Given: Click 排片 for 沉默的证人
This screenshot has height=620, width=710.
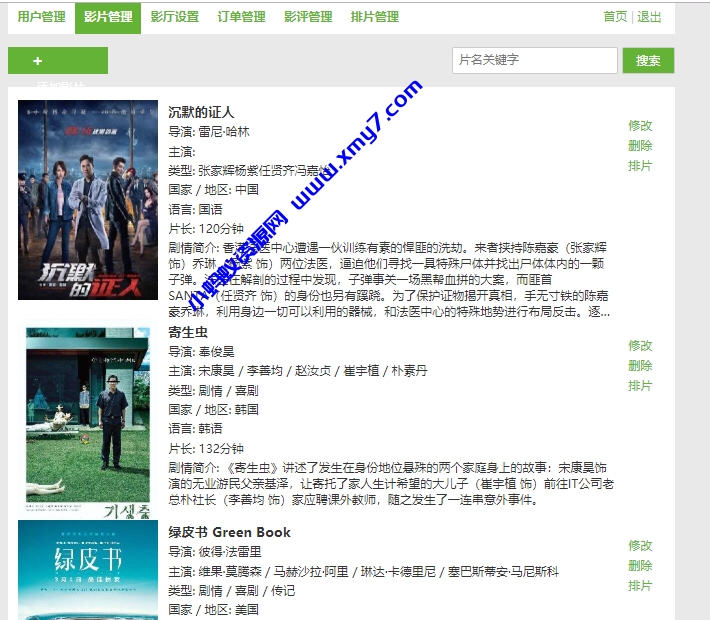Looking at the screenshot, I should tap(640, 166).
